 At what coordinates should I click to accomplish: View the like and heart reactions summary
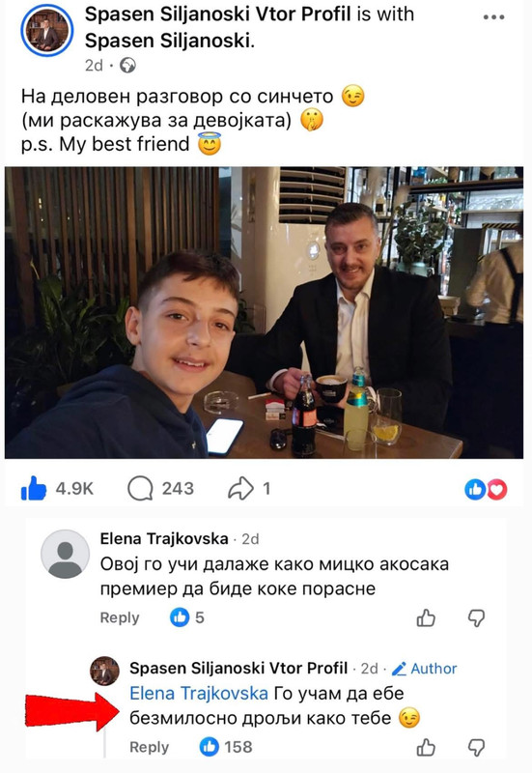pyautogui.click(x=486, y=489)
